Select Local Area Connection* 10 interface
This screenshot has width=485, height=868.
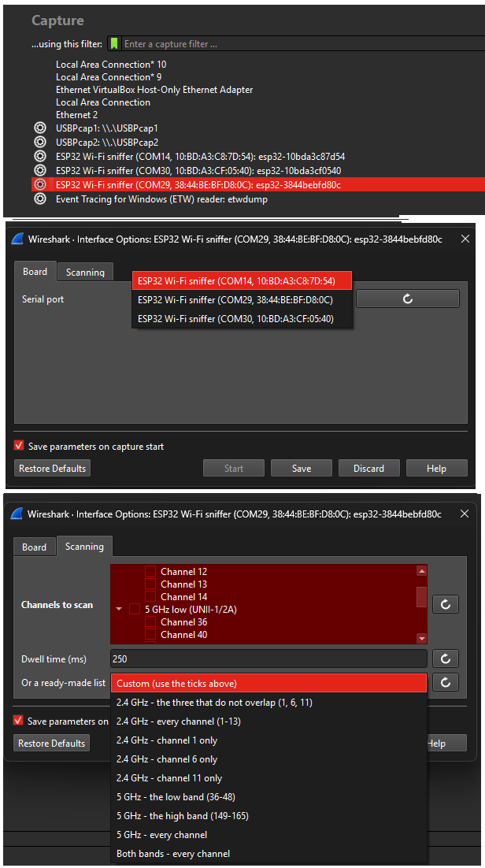click(111, 65)
